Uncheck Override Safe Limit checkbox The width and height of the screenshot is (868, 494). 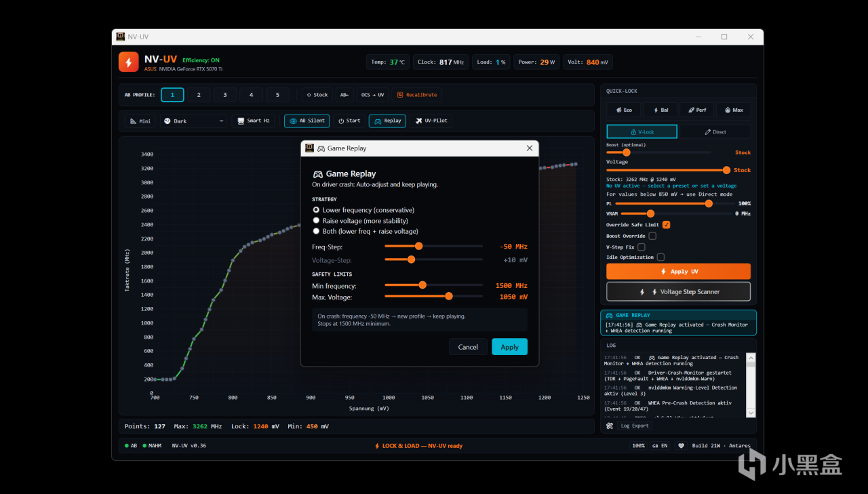pyautogui.click(x=666, y=225)
